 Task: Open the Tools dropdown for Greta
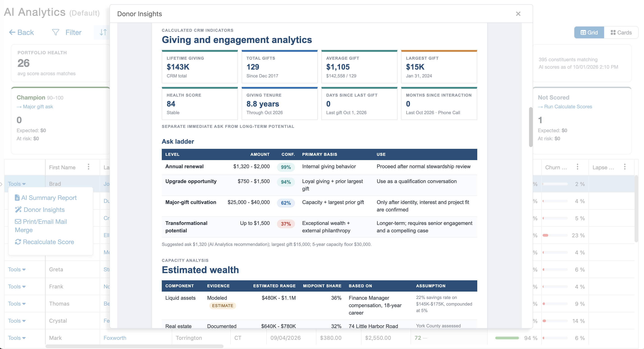click(17, 269)
